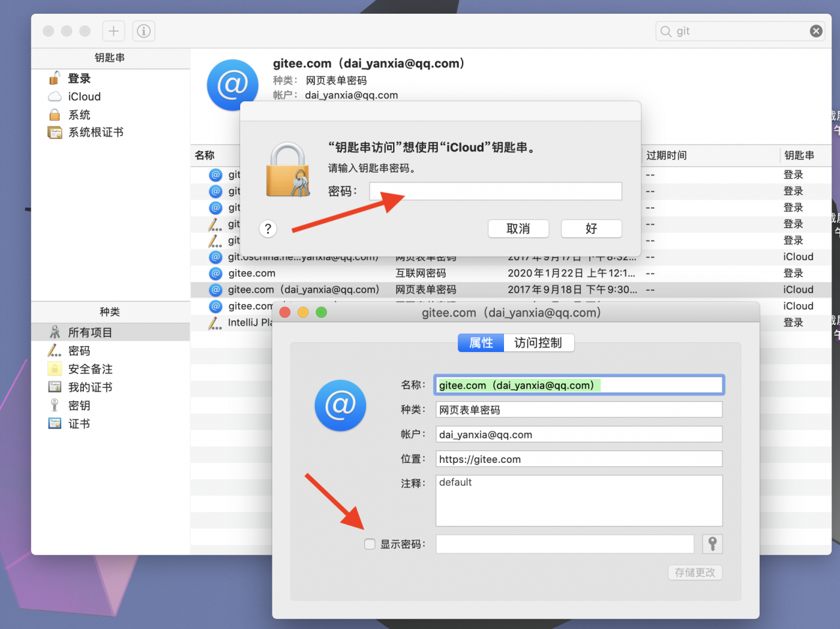Click the 注释 text area containing 'default'

(579, 500)
